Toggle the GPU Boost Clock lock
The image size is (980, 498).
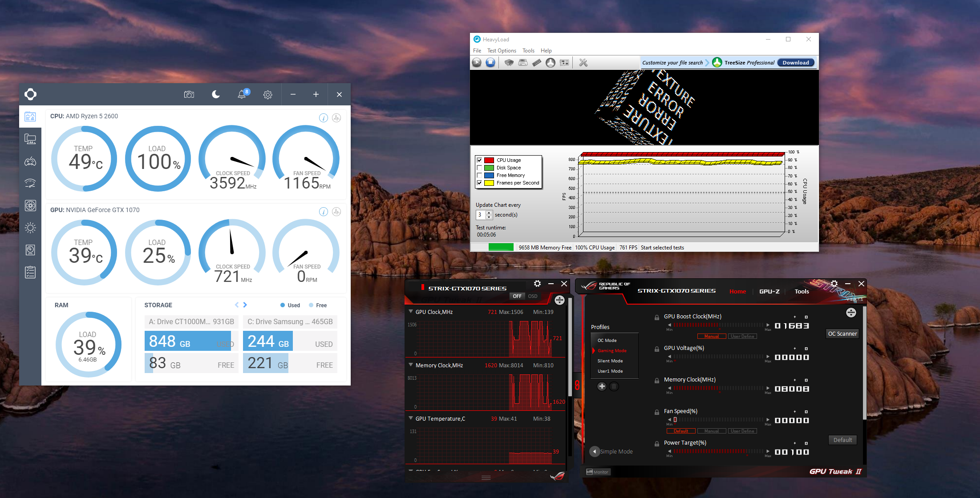pyautogui.click(x=656, y=317)
